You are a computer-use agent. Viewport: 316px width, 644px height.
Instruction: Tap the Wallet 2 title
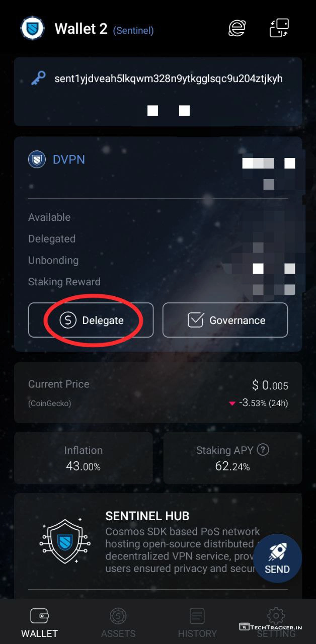(81, 29)
